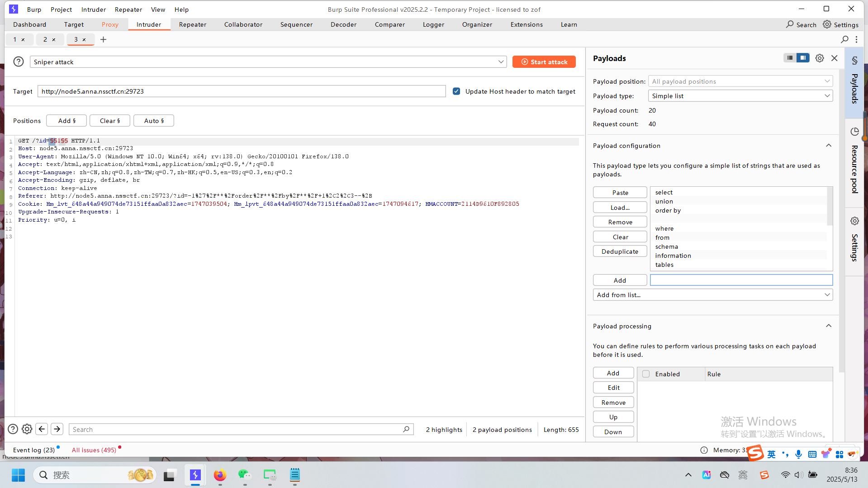Image resolution: width=868 pixels, height=488 pixels.
Task: Go to previous search match arrow
Action: 42,429
